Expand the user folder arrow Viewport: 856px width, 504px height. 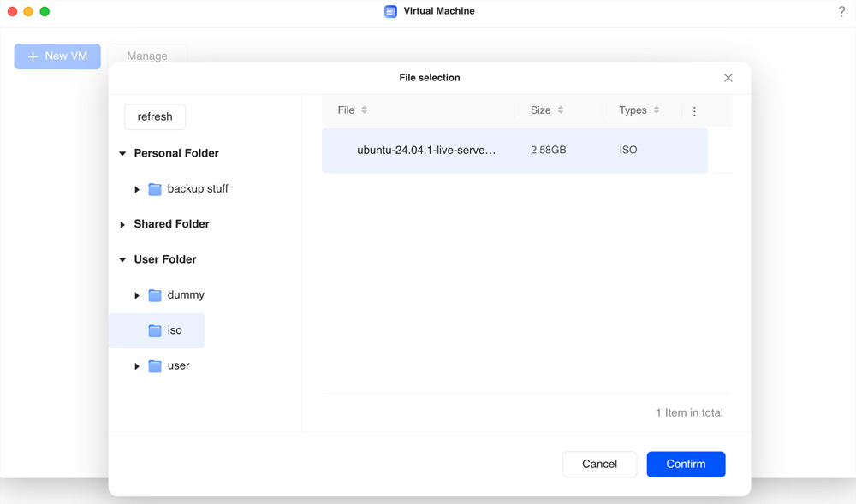pos(137,366)
